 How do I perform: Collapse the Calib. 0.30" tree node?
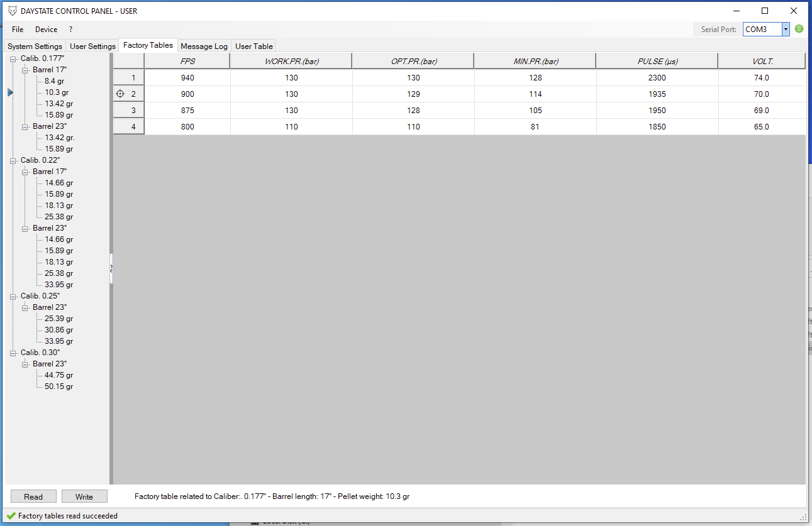click(13, 353)
